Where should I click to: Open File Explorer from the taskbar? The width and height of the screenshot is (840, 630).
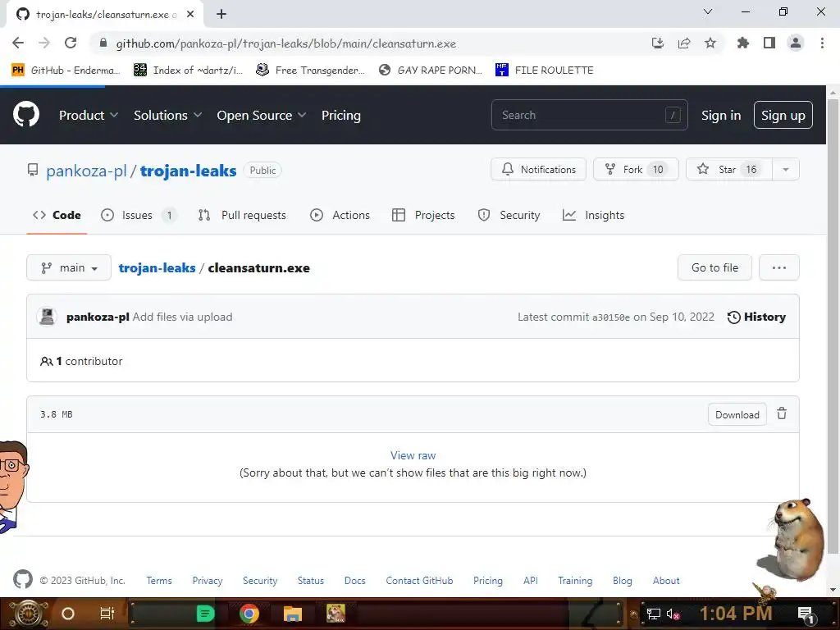(x=293, y=614)
